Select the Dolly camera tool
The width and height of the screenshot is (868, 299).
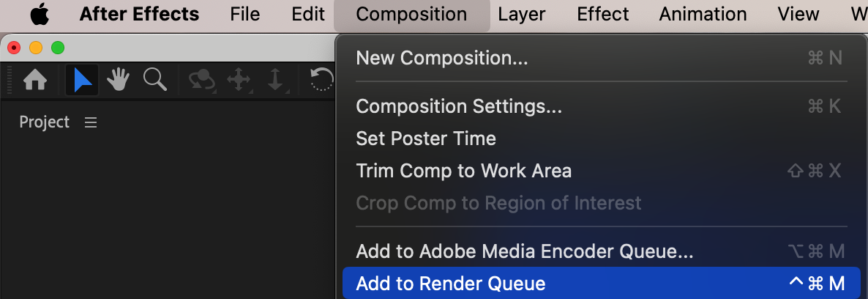pos(275,80)
